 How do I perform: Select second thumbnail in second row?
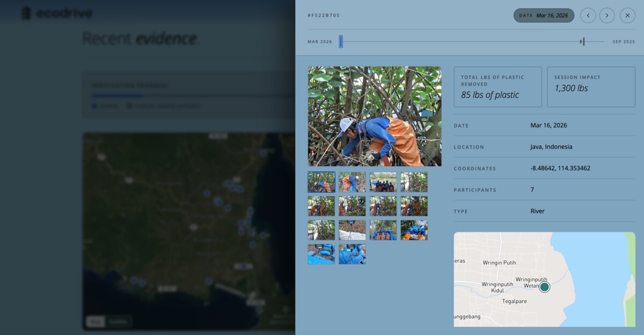tap(352, 206)
